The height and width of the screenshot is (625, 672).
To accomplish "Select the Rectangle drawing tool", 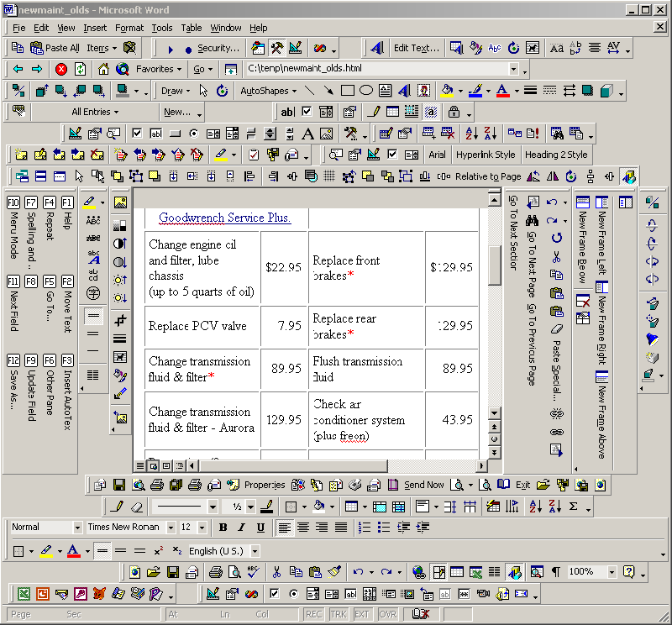I will click(x=348, y=91).
